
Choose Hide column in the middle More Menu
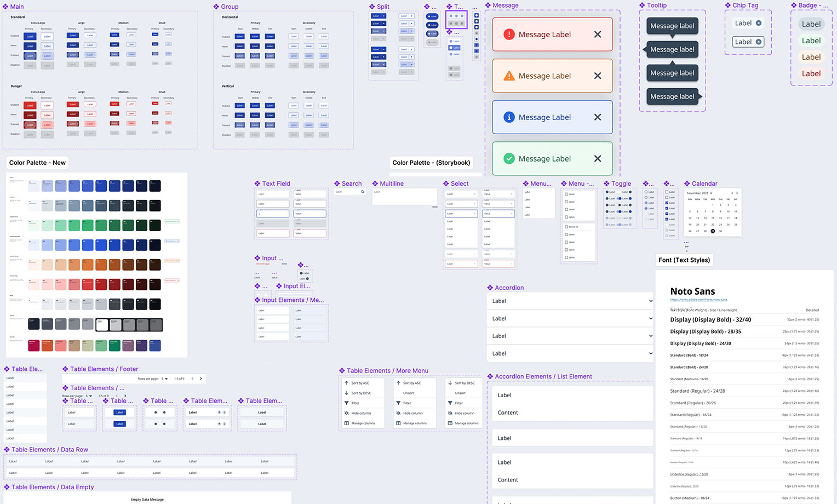[x=413, y=413]
